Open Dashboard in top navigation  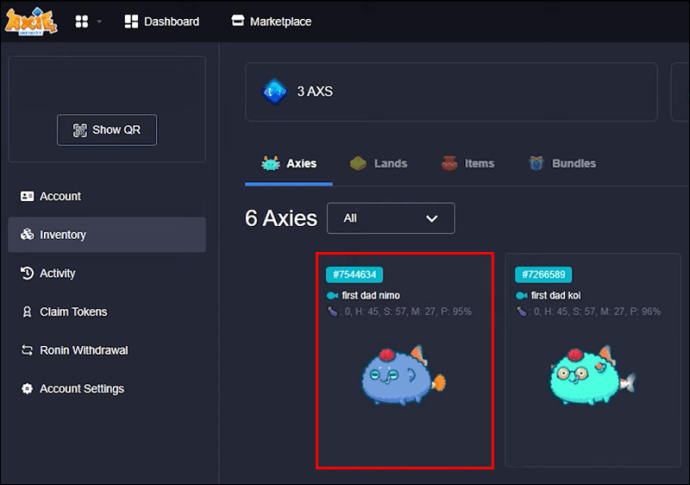point(162,22)
